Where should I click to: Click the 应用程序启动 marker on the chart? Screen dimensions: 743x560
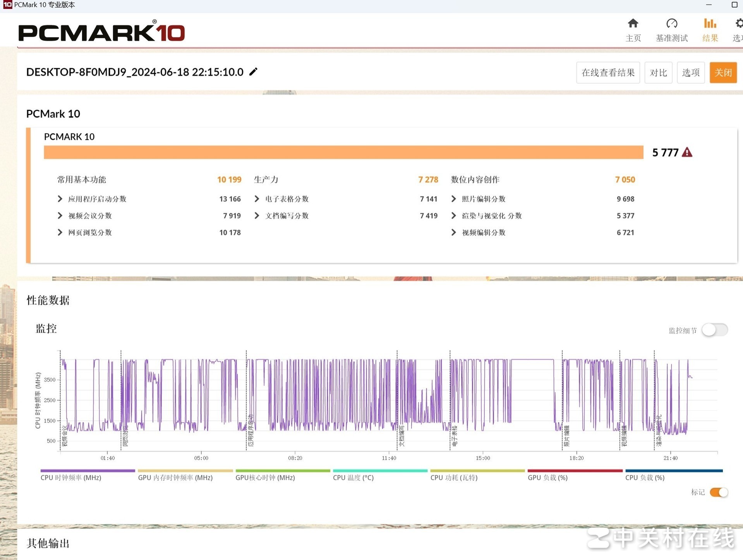click(x=251, y=431)
